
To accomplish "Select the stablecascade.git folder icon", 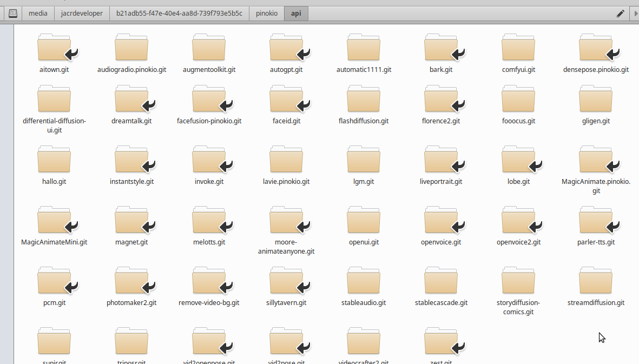I will point(441,281).
